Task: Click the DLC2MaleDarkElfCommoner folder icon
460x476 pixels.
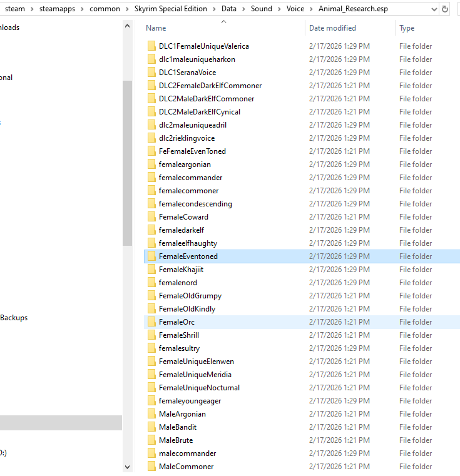Action: (x=151, y=99)
